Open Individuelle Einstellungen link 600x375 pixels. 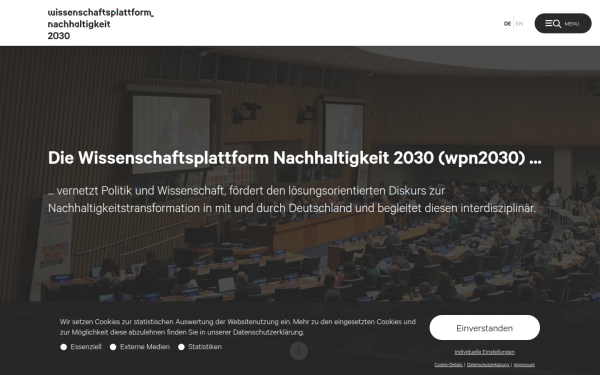coord(484,352)
